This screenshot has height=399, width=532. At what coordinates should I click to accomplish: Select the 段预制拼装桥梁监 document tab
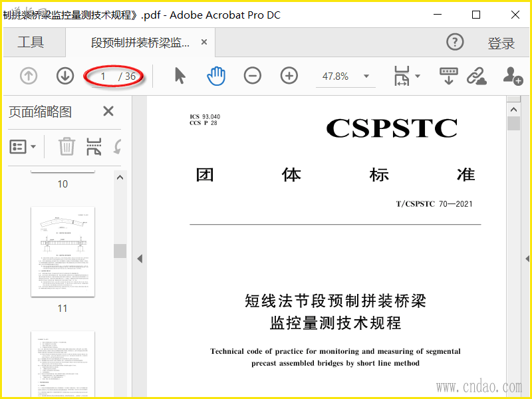140,43
